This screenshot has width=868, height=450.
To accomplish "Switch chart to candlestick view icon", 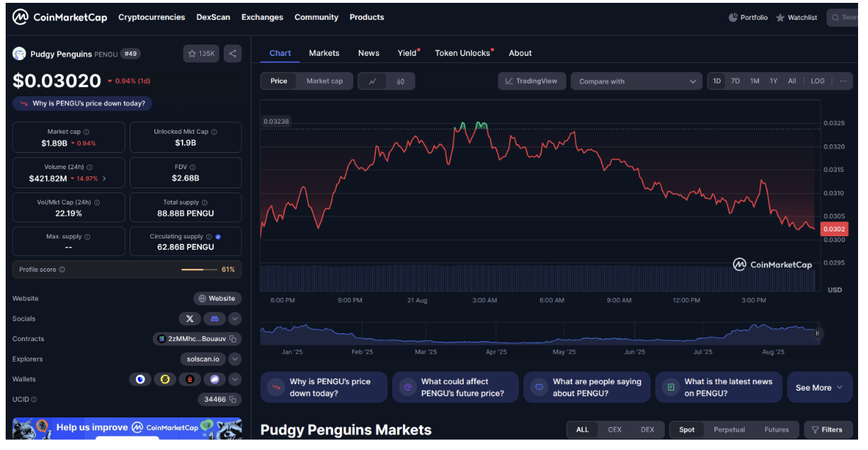I will click(401, 81).
